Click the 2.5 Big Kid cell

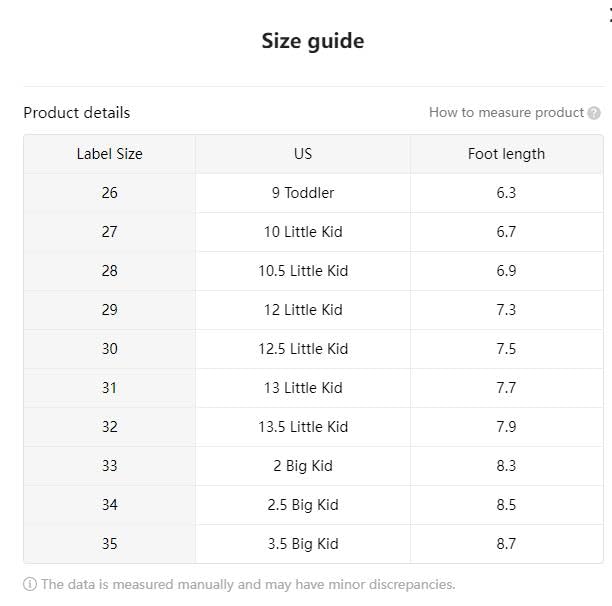point(303,505)
